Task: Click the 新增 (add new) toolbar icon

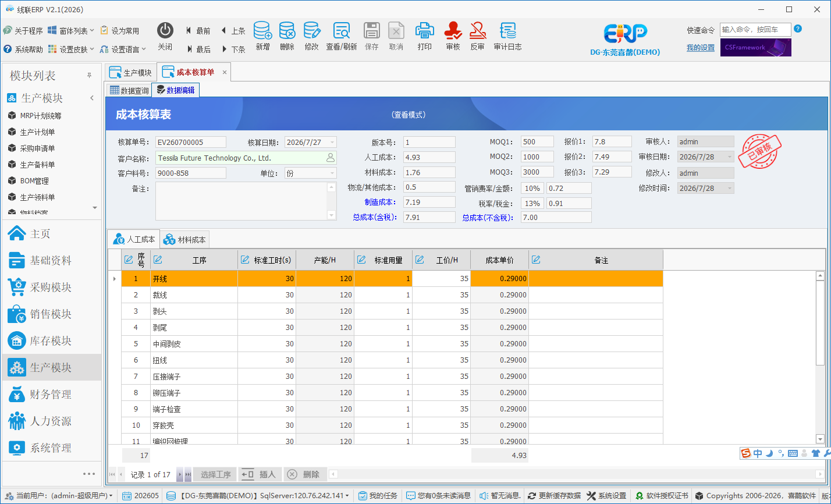Action: tap(262, 31)
